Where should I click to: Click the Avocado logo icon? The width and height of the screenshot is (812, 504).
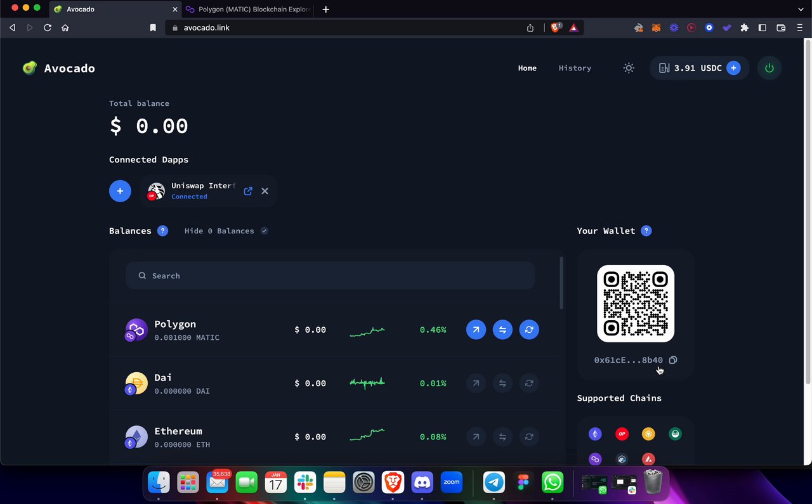30,68
